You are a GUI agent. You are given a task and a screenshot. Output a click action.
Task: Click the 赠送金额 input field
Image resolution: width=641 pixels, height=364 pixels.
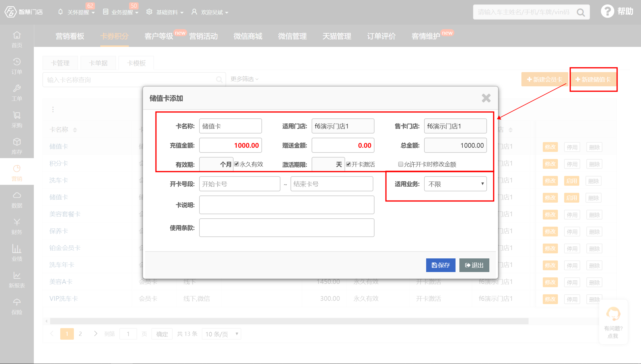(x=343, y=145)
